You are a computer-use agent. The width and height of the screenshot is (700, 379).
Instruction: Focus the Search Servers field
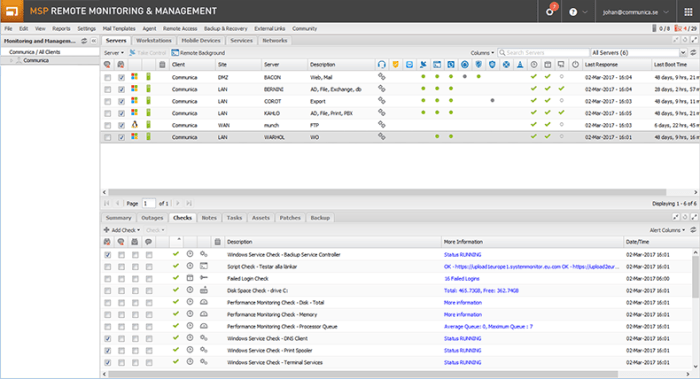(x=544, y=53)
